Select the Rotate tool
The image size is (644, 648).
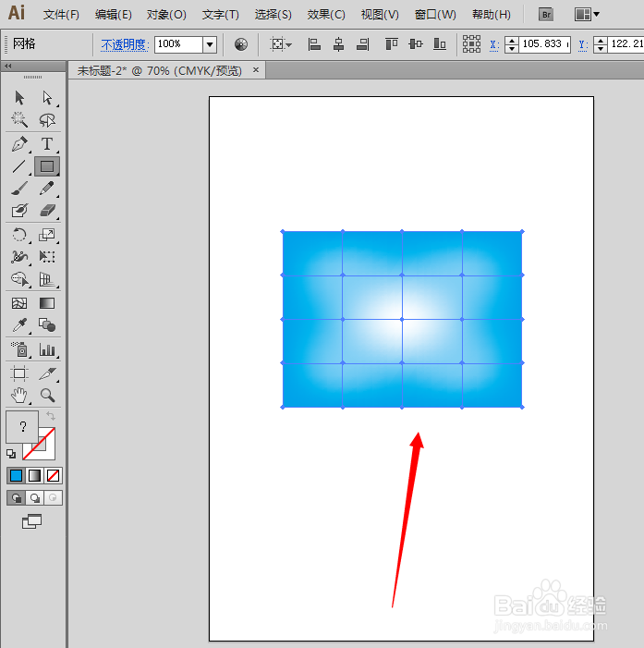coord(19,235)
